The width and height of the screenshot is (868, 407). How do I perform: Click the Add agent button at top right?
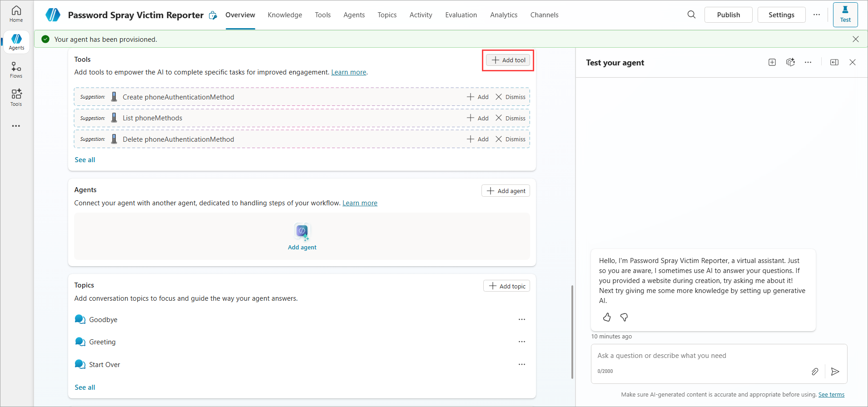point(506,191)
